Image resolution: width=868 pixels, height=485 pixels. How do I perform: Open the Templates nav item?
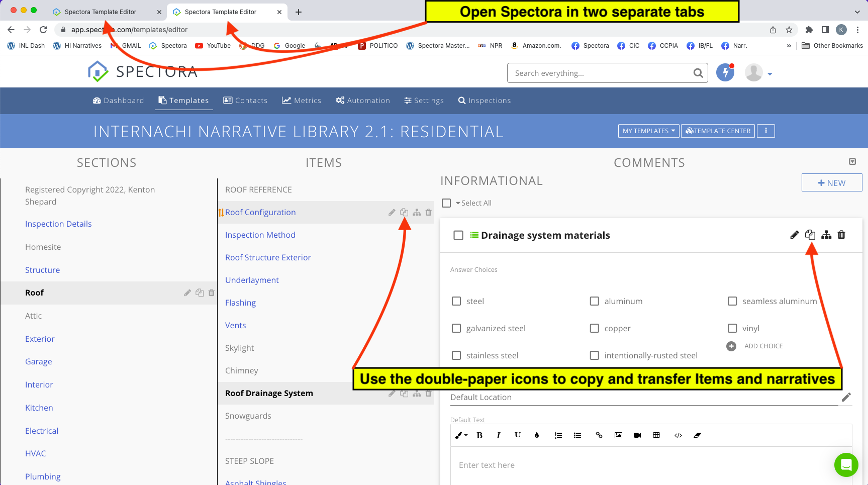coord(183,101)
